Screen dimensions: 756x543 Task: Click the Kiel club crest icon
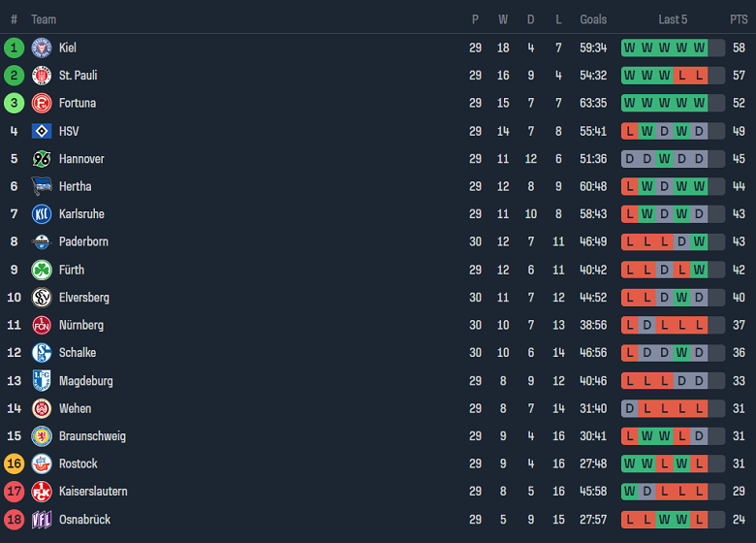pyautogui.click(x=41, y=48)
